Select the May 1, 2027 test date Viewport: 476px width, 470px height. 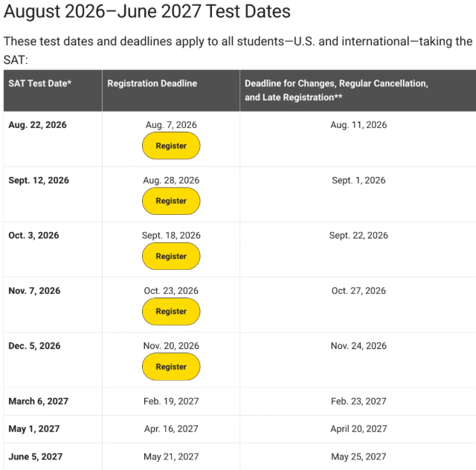pyautogui.click(x=34, y=428)
